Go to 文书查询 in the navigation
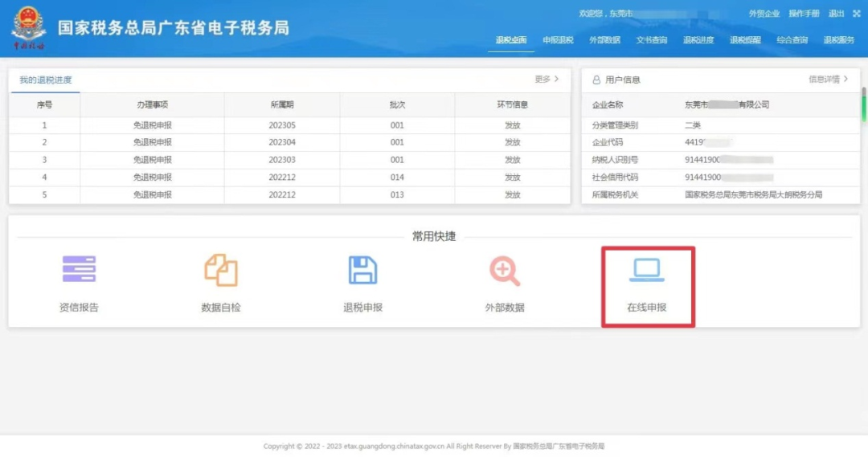 tap(652, 40)
